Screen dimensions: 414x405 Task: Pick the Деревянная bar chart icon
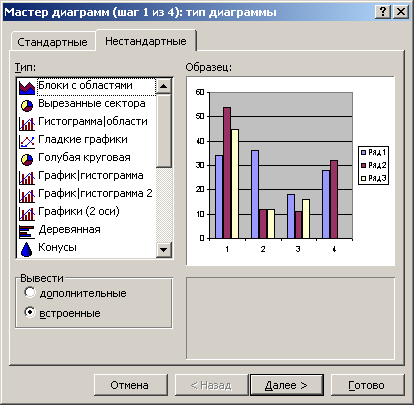(27, 232)
